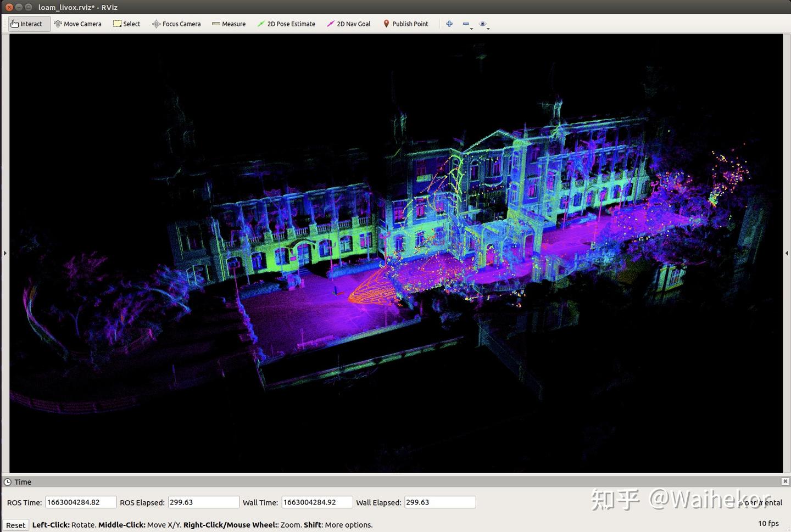Activate the 2D Pose Estimate tool
This screenshot has height=532, width=791.
click(x=286, y=24)
